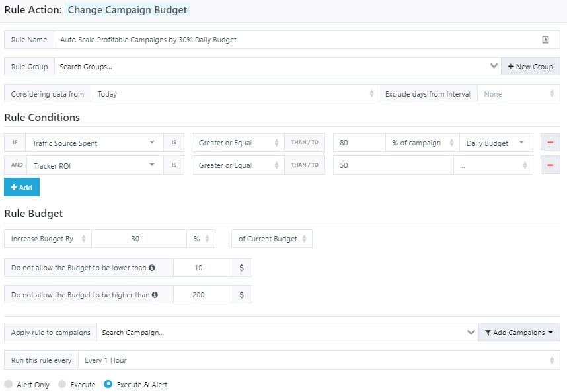Open the Add Campaigns filter button
This screenshot has height=392, width=567.
point(519,333)
